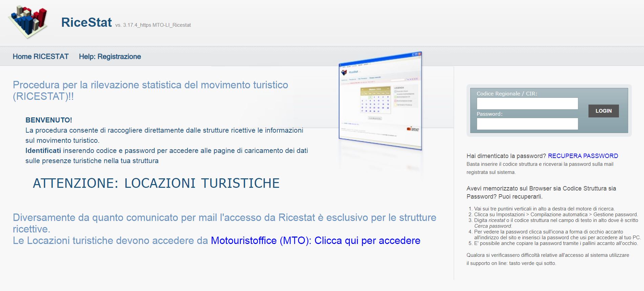Click the RiceStat title heading
This screenshot has height=291, width=644.
click(x=86, y=22)
